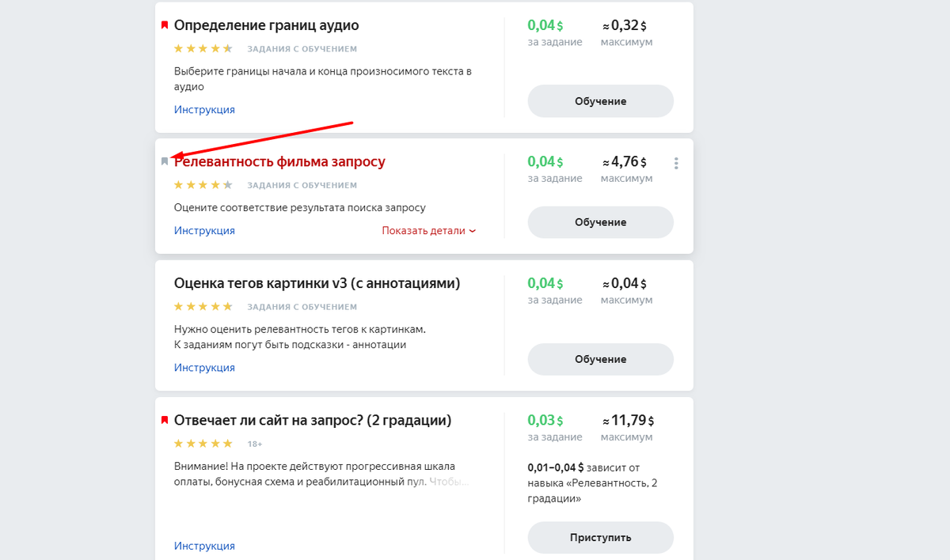Open the "Определение границ аудио" task title
This screenshot has height=560, width=950.
[x=266, y=25]
